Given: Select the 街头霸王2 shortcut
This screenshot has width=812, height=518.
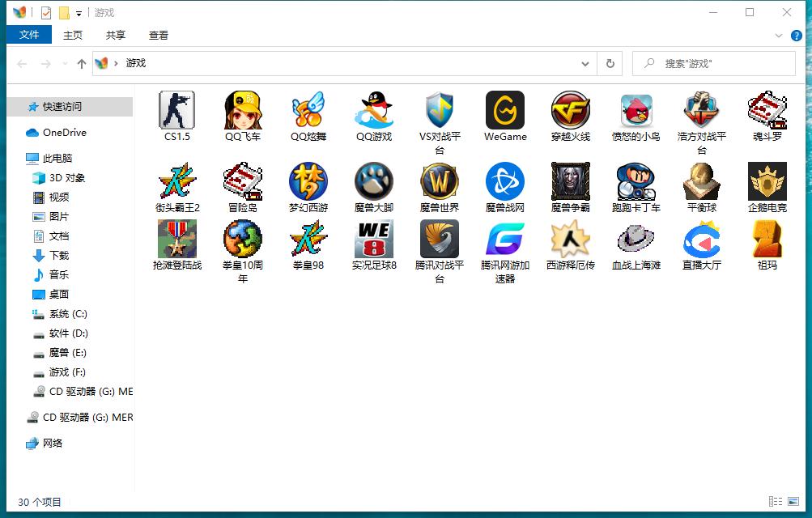Looking at the screenshot, I should tap(177, 181).
